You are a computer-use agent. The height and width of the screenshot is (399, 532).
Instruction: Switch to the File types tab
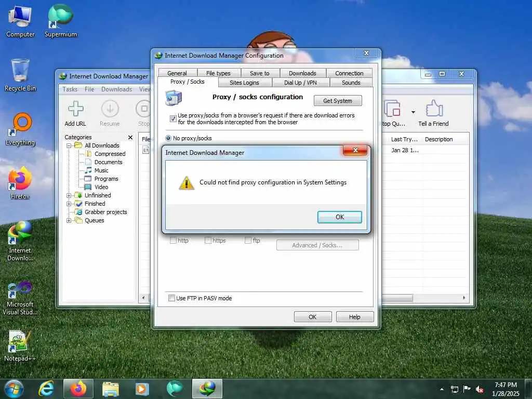(x=218, y=73)
